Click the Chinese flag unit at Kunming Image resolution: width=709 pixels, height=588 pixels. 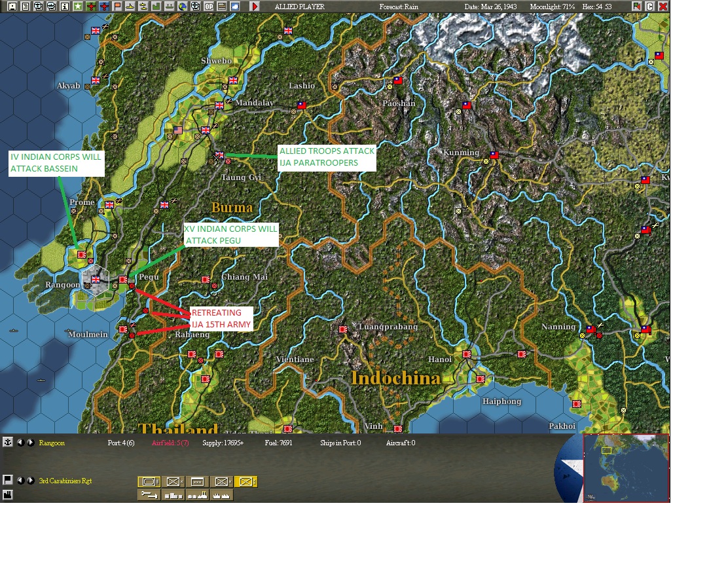pos(494,155)
